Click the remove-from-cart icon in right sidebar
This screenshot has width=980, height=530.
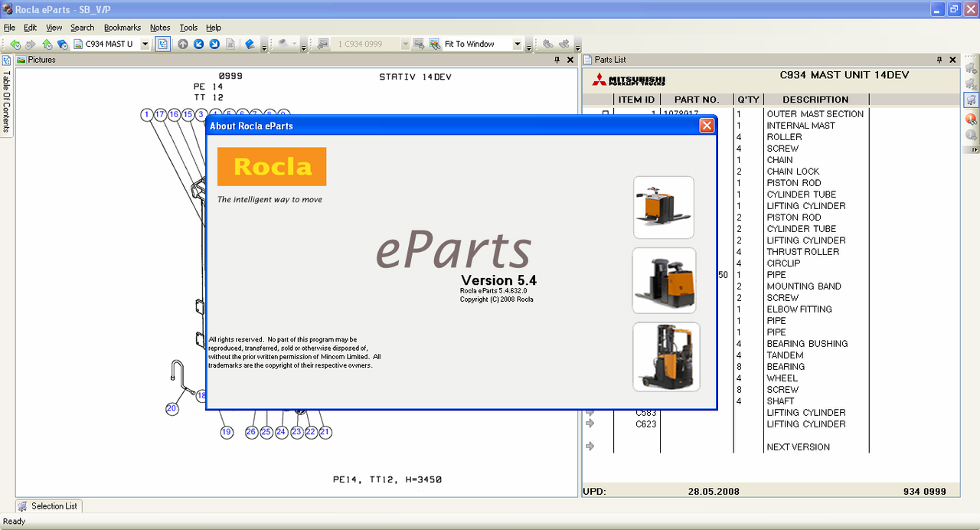[x=971, y=83]
